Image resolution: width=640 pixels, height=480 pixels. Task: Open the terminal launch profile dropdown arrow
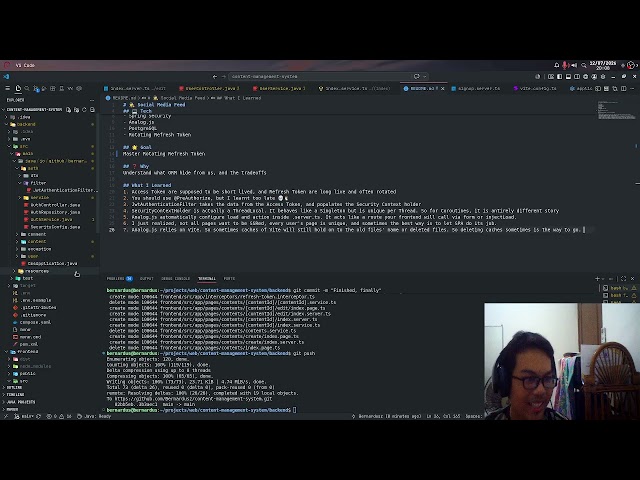(x=605, y=279)
